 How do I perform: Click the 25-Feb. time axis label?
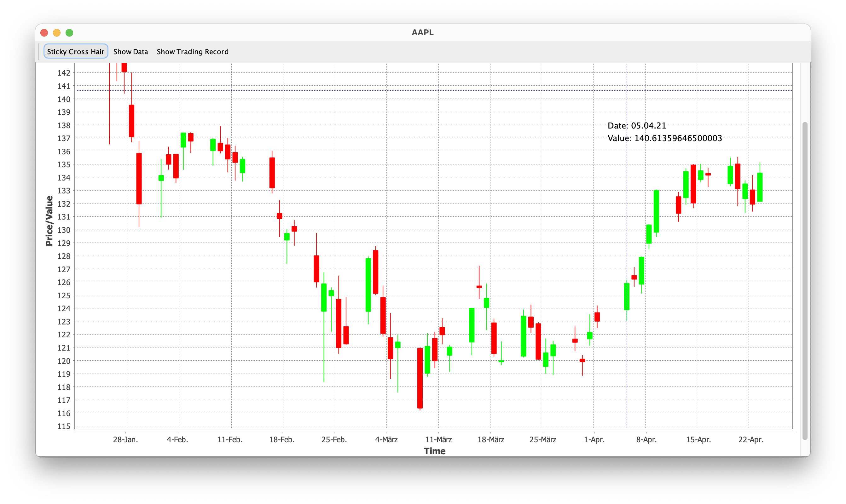click(x=334, y=439)
